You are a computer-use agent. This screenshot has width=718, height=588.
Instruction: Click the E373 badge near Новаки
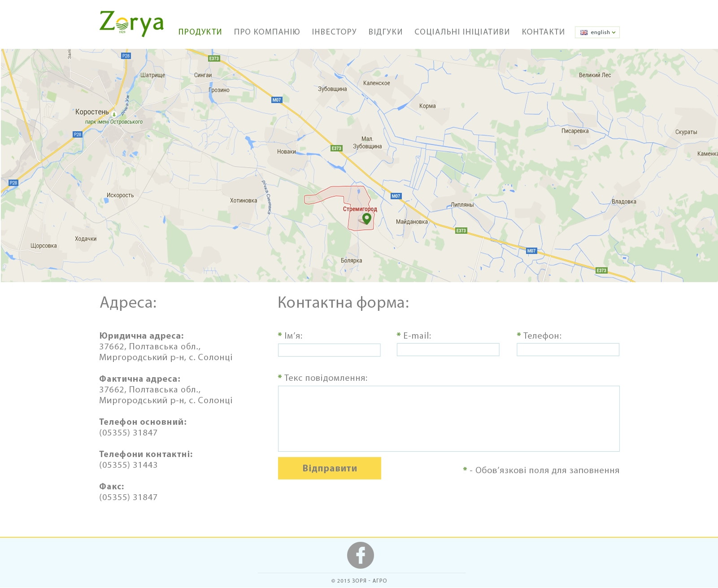point(336,148)
